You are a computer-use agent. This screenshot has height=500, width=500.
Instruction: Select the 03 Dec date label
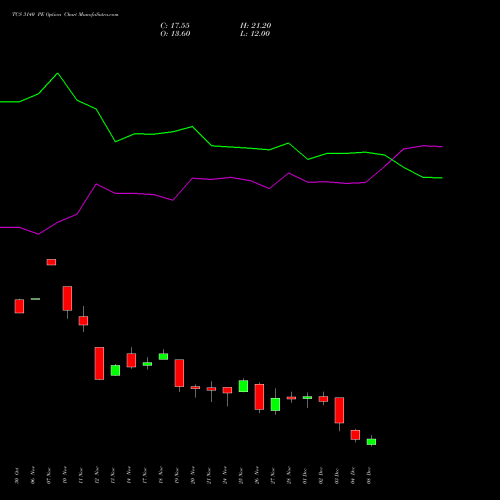pyautogui.click(x=337, y=476)
